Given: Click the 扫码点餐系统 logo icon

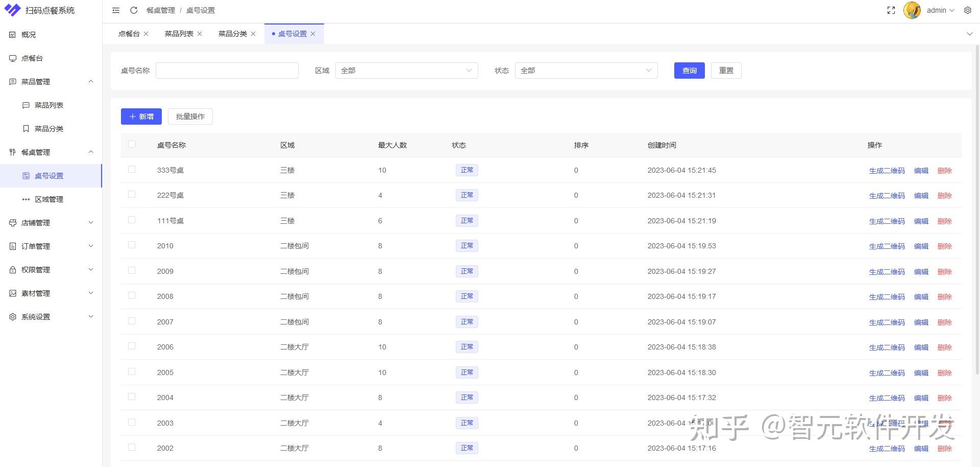Looking at the screenshot, I should click(12, 10).
